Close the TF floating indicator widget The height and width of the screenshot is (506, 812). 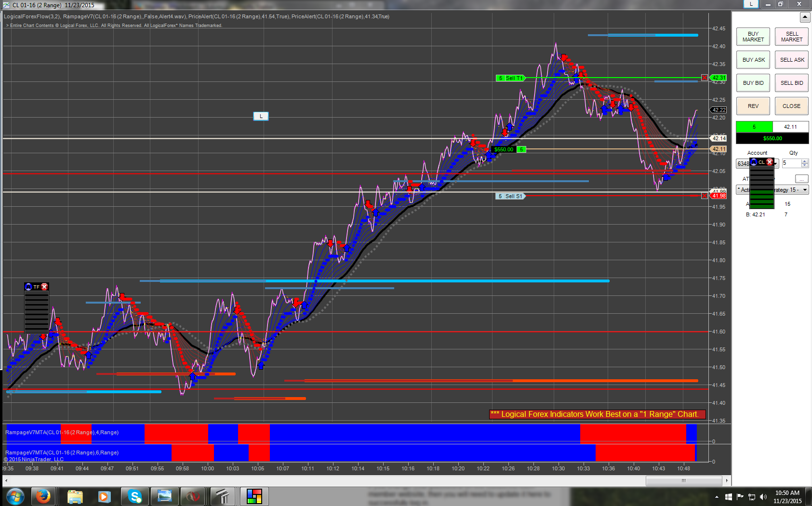[x=44, y=287]
